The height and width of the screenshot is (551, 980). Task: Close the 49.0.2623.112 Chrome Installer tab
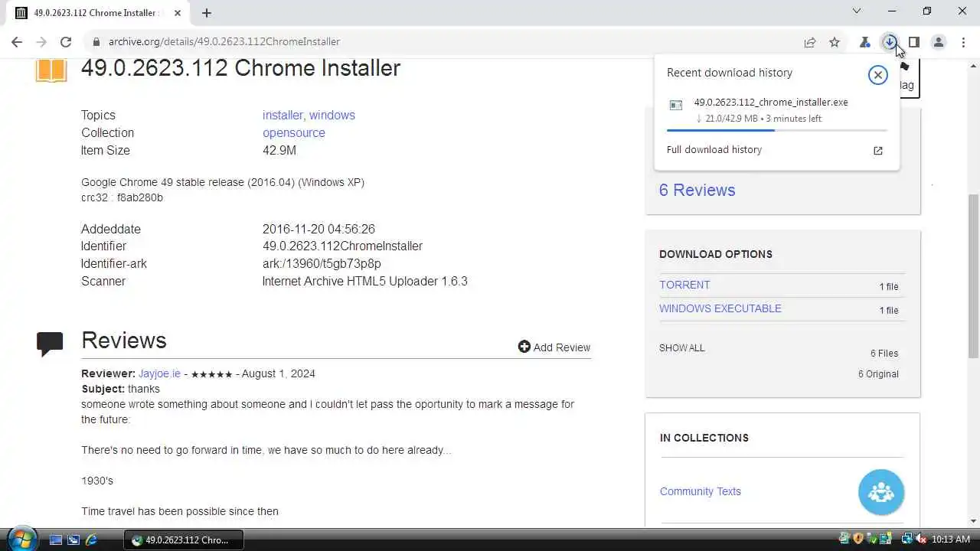coord(178,13)
